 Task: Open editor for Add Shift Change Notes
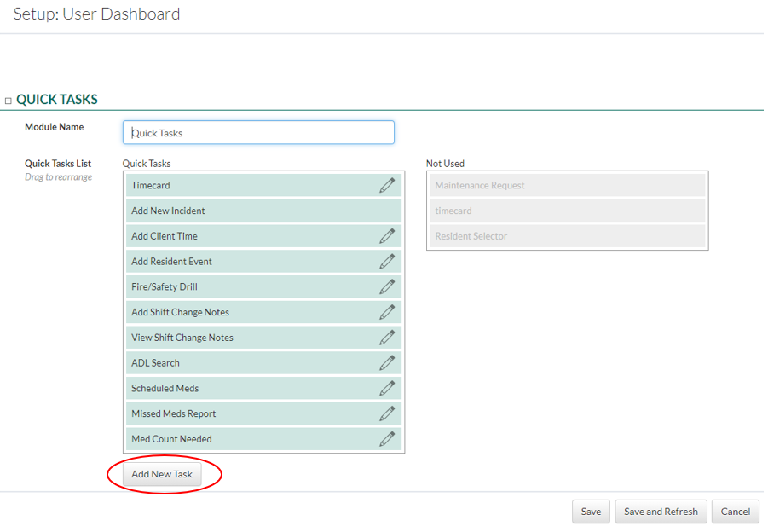387,312
